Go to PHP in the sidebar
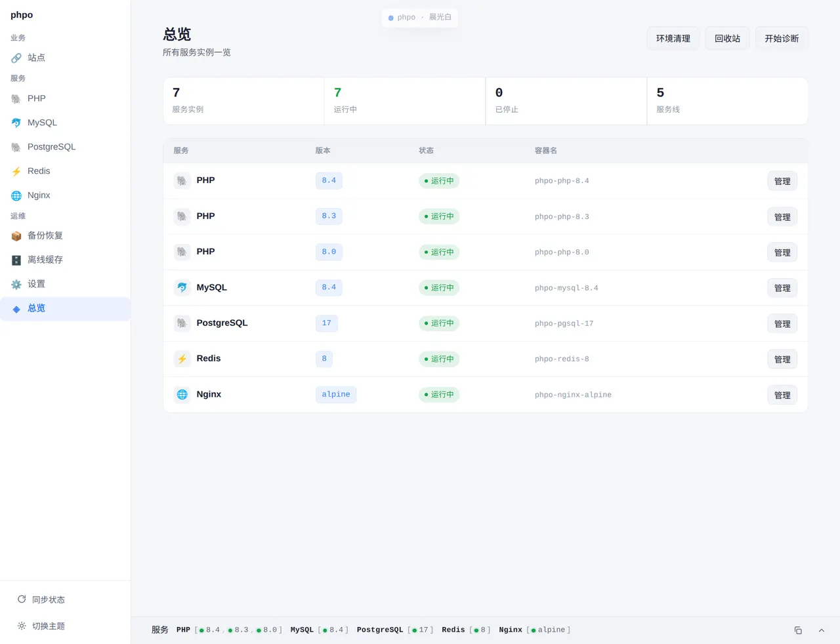This screenshot has height=644, width=840. pyautogui.click(x=66, y=98)
